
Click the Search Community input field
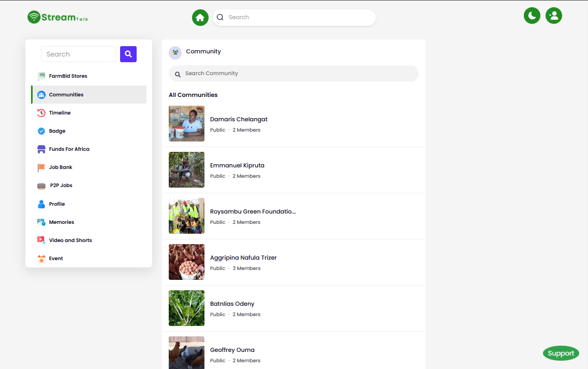(x=293, y=74)
